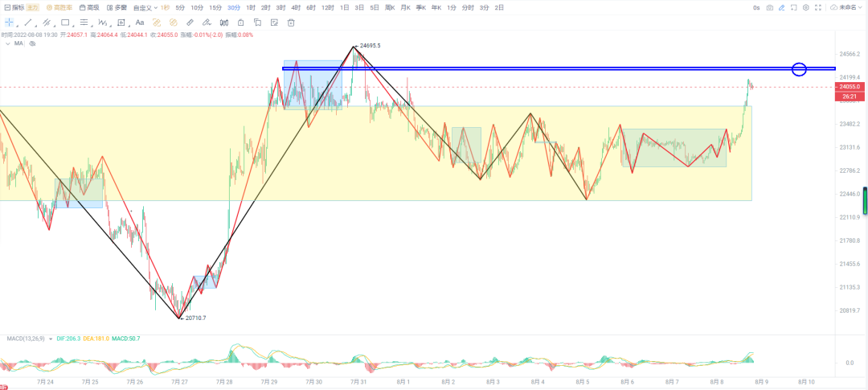Select the horizontal lines (Fibonacci) tool
Viewport: 868px width, 390px height.
click(x=84, y=23)
